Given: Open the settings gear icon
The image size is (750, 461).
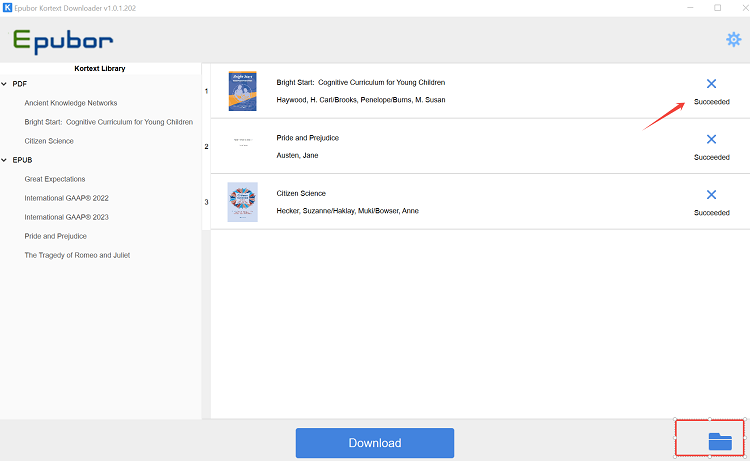Looking at the screenshot, I should (733, 40).
